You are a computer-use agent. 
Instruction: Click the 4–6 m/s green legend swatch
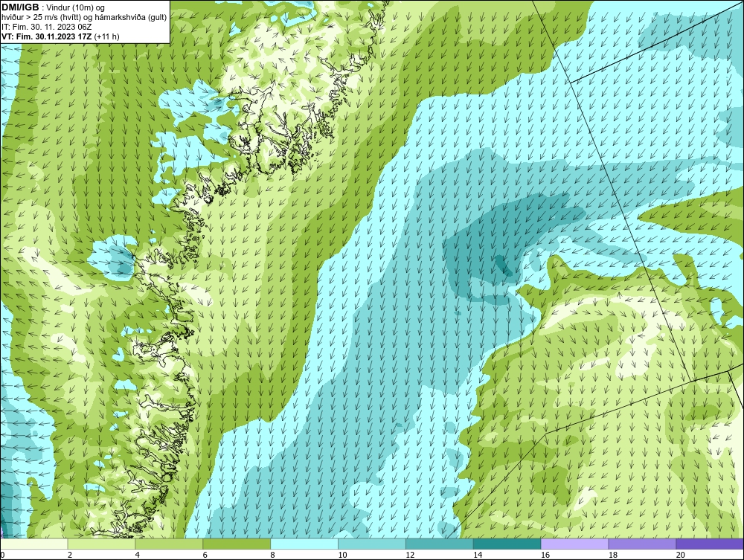(x=169, y=544)
